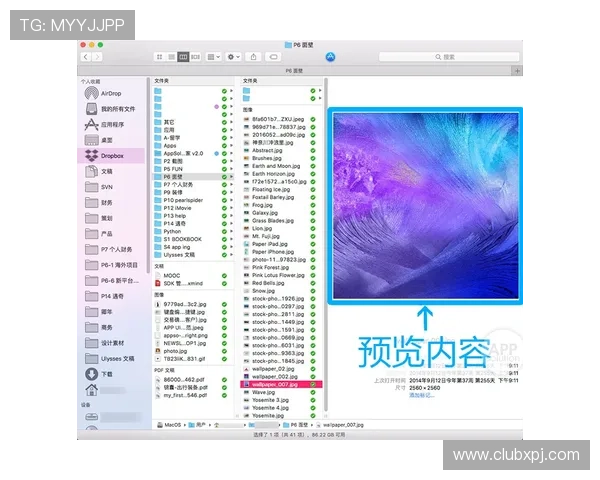Image resolution: width=600 pixels, height=480 pixels.
Task: Expand the P6 壁纸 folder arrow
Action: (231, 177)
